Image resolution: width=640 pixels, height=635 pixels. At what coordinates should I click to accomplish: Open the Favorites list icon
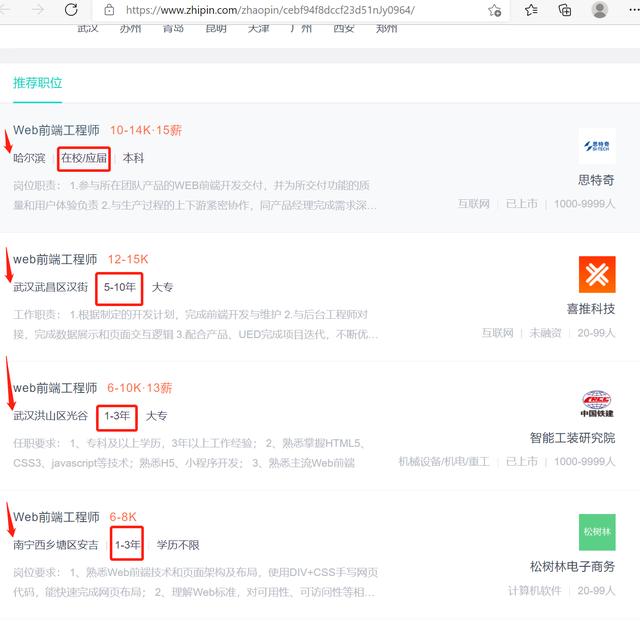click(531, 10)
